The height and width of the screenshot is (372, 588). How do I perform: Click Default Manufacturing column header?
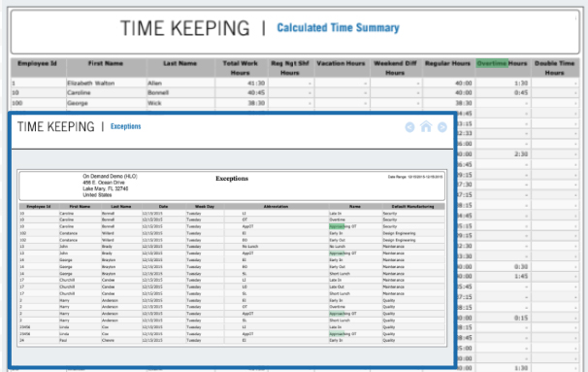point(412,207)
